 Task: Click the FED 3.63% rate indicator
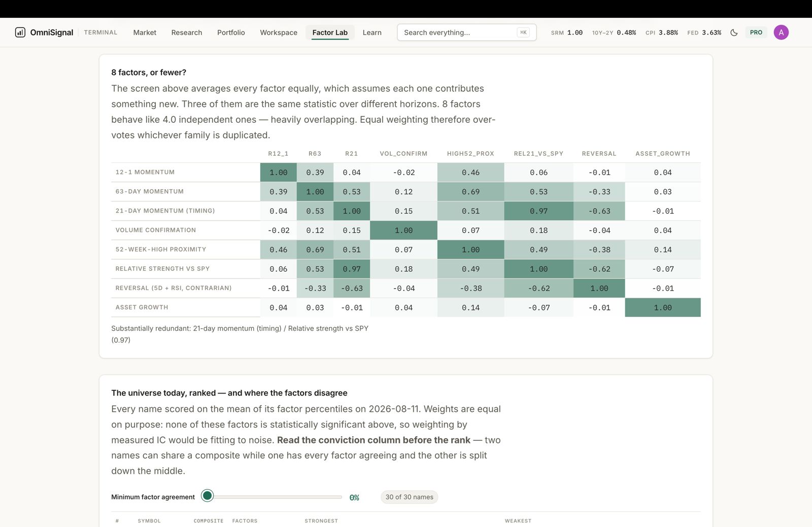point(704,32)
